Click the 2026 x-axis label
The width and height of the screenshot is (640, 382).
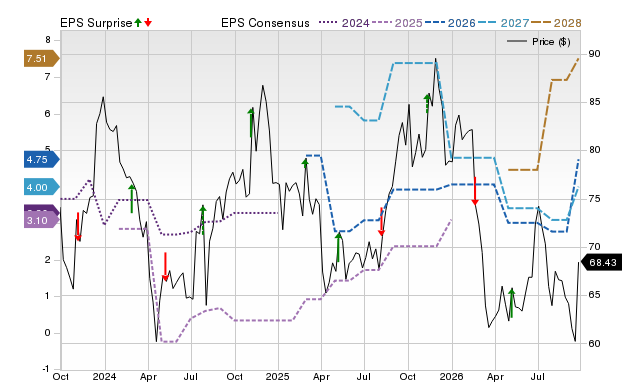pyautogui.click(x=451, y=376)
